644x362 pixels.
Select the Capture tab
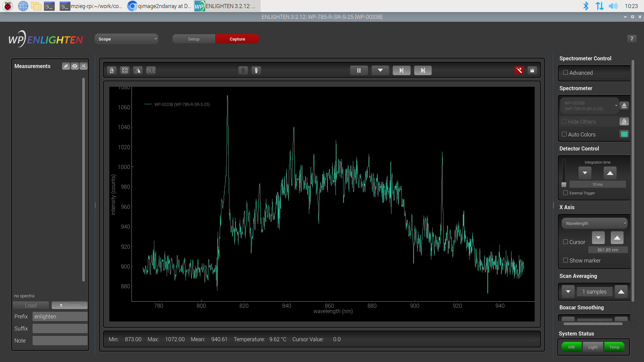pos(237,39)
